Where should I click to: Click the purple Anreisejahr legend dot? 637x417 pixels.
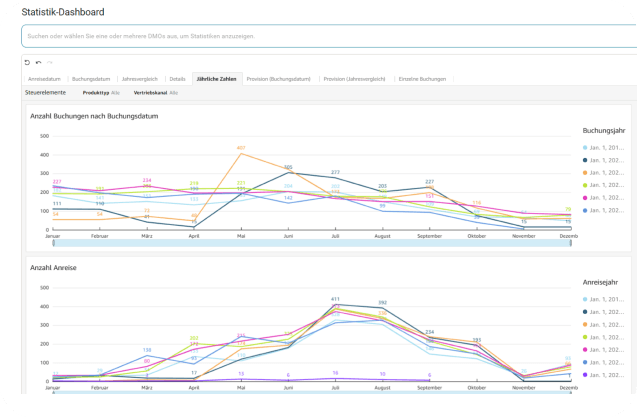(585, 374)
